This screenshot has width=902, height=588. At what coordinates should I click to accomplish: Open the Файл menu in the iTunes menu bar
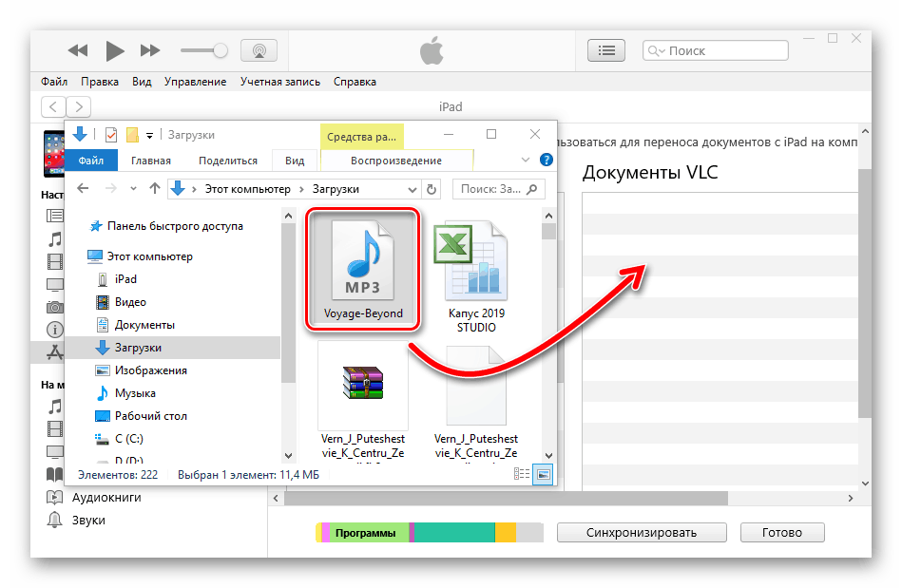54,82
